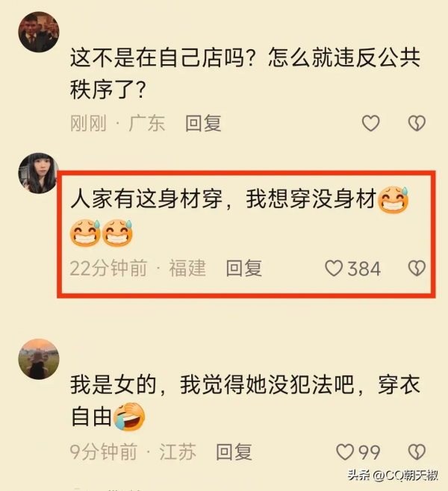The image size is (448, 491).
Task: Reply to the comment posted 刚刚 from 广东
Action: click(203, 123)
